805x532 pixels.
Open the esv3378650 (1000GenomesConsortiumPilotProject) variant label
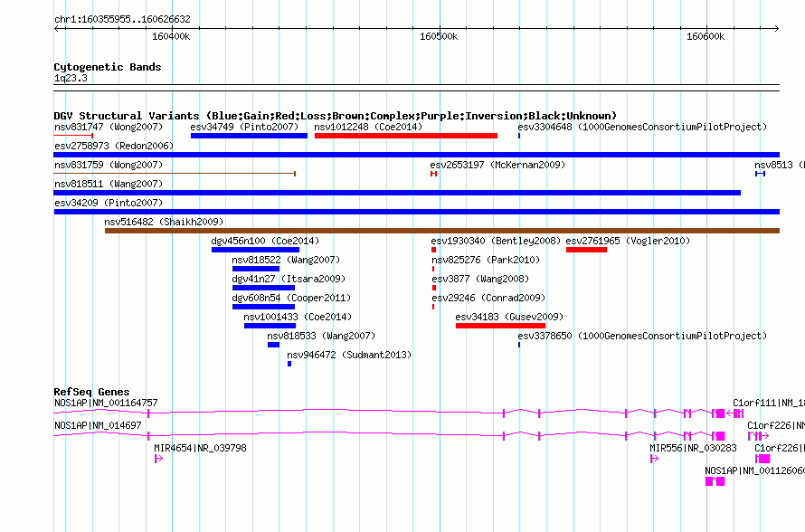pyautogui.click(x=642, y=336)
